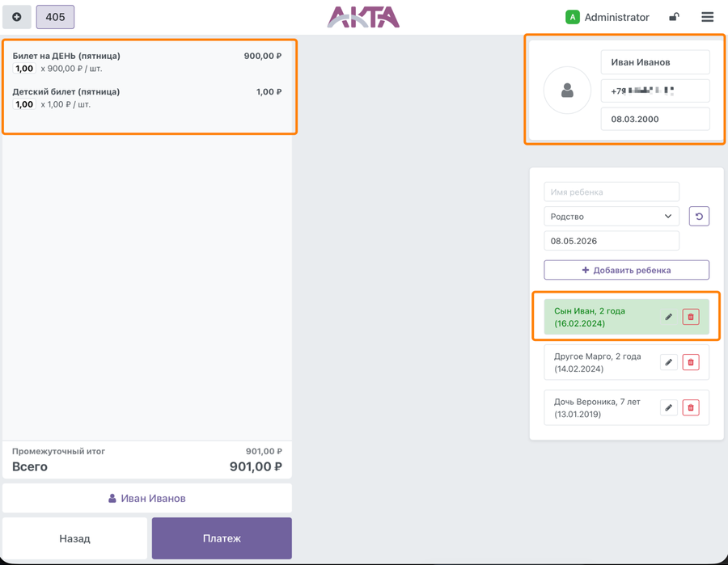Select child Другое Марго, 2 года
The image size is (728, 565).
click(626, 362)
